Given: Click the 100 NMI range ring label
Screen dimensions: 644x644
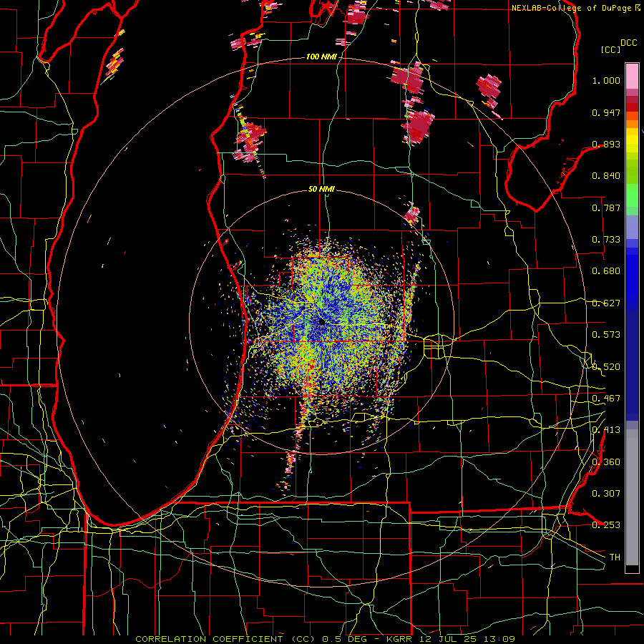Looking at the screenshot, I should click(321, 57).
